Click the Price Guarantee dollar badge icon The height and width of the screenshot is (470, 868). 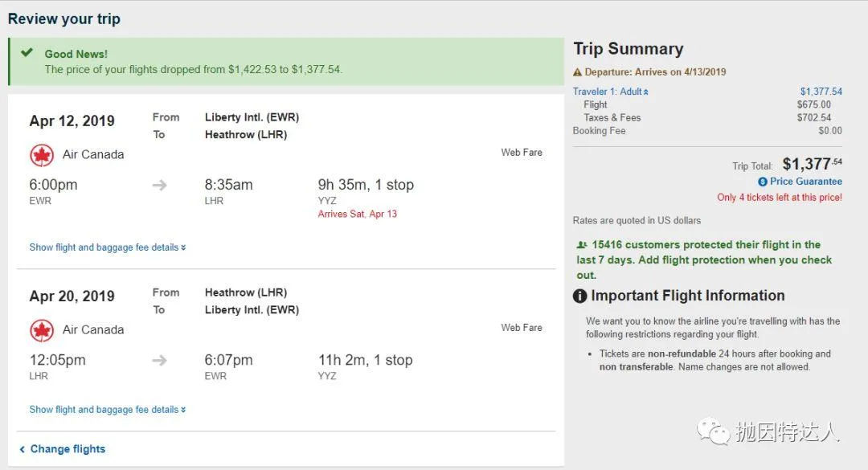point(763,182)
